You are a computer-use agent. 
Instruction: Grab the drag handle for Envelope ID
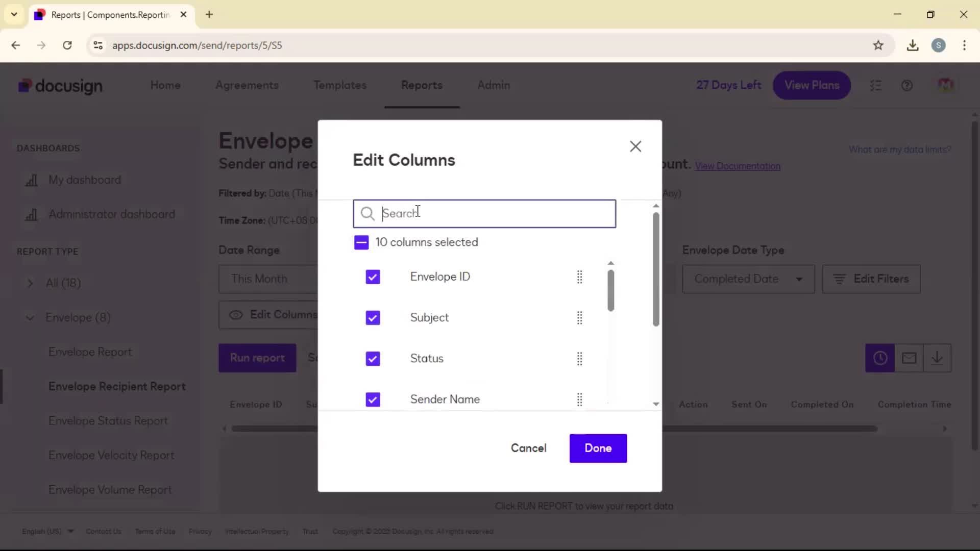[x=579, y=277]
